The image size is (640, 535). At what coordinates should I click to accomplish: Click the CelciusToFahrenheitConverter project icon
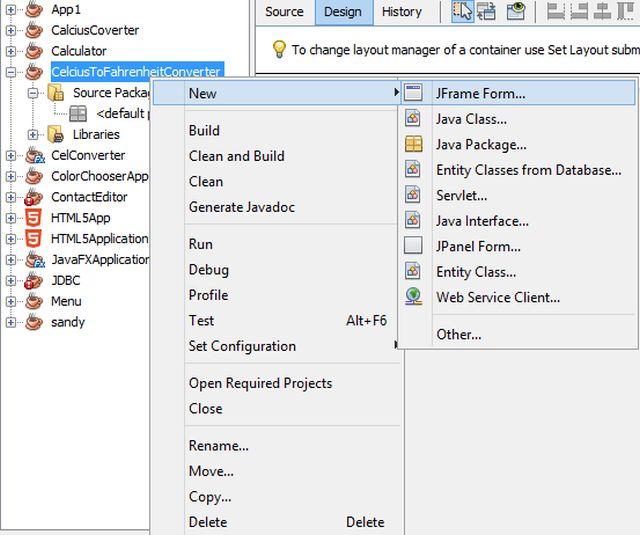pyautogui.click(x=34, y=71)
